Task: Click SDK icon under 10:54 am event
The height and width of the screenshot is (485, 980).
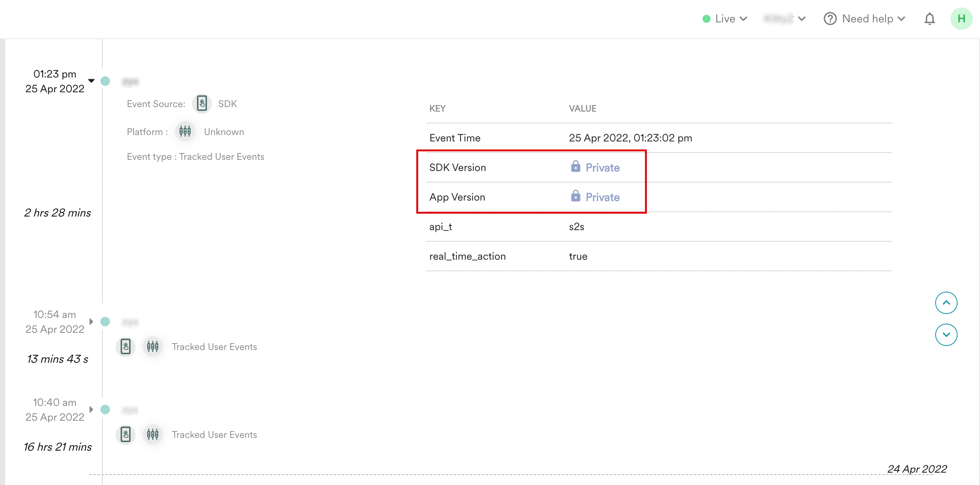Action: tap(126, 346)
